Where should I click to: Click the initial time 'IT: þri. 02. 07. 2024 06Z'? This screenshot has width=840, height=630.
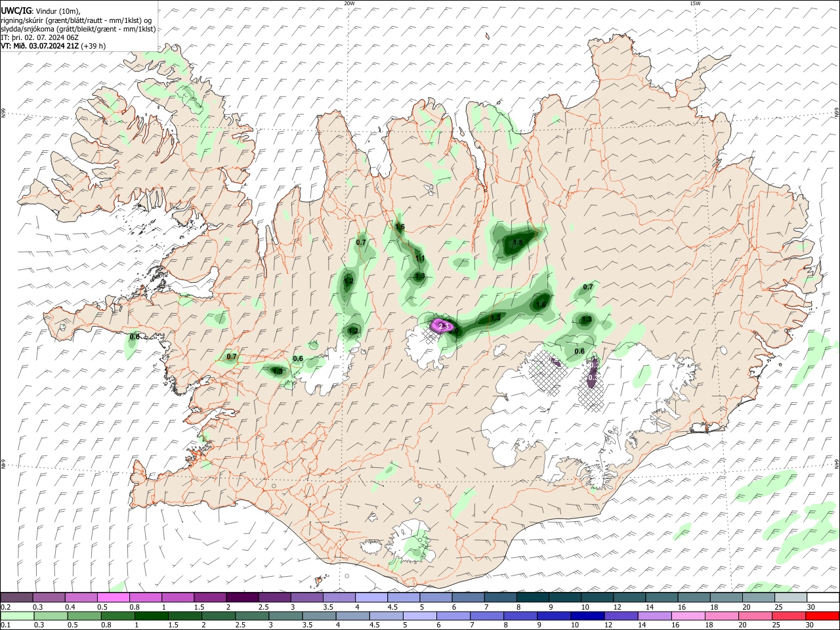(41, 37)
